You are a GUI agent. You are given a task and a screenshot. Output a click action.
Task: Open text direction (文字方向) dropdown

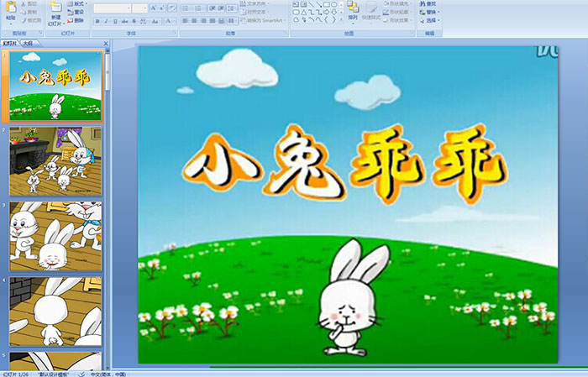(x=255, y=3)
